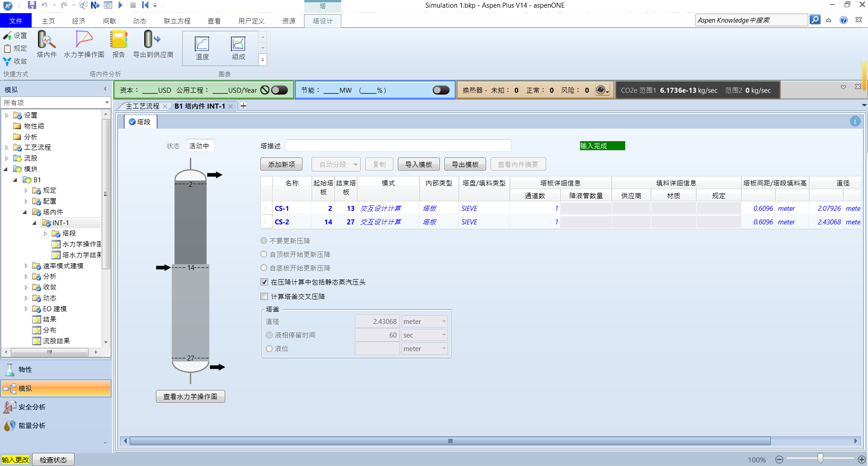Open the 水力学操作图 hydraulic plot icon
This screenshot has width=868, height=466.
[x=84, y=44]
